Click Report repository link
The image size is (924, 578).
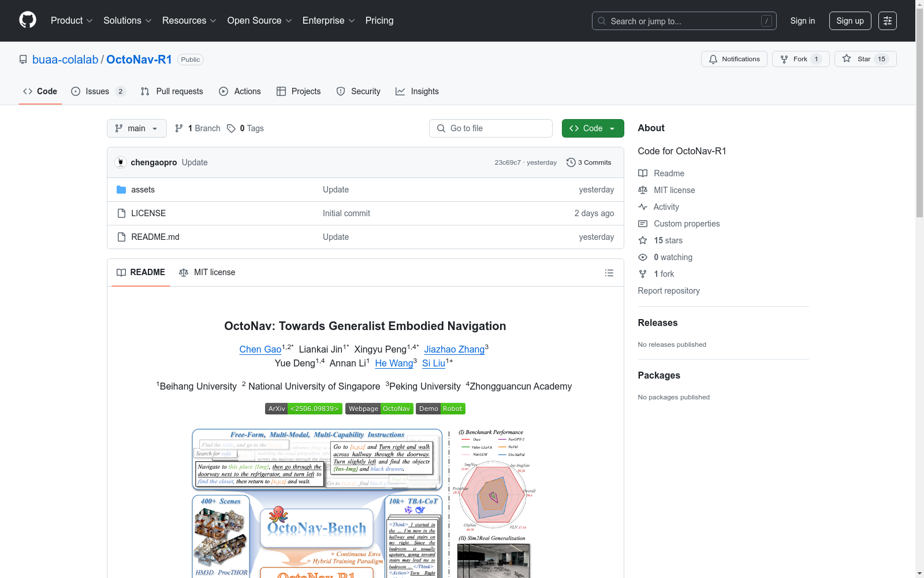click(x=669, y=291)
